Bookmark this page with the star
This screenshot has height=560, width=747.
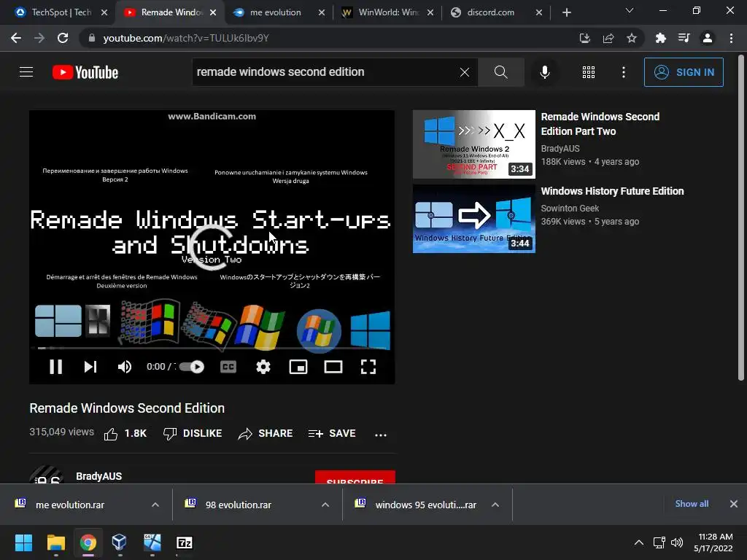pos(632,38)
